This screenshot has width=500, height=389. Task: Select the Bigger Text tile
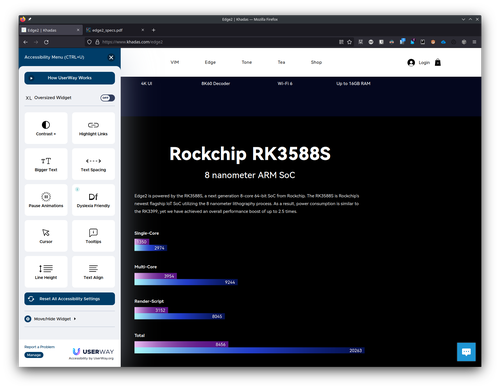pyautogui.click(x=46, y=164)
